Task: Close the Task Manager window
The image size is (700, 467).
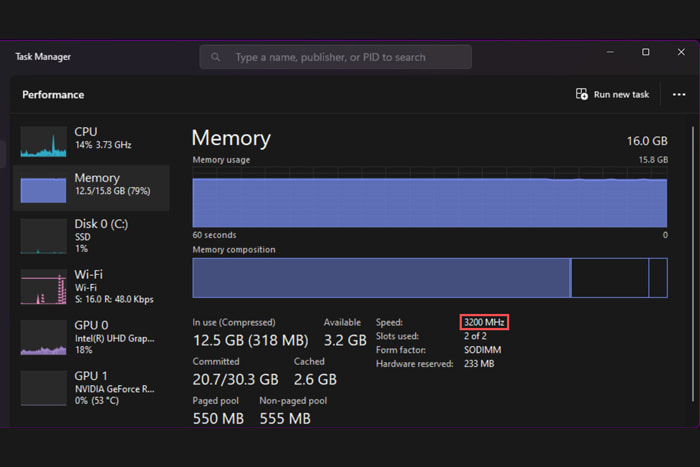Action: pos(679,52)
